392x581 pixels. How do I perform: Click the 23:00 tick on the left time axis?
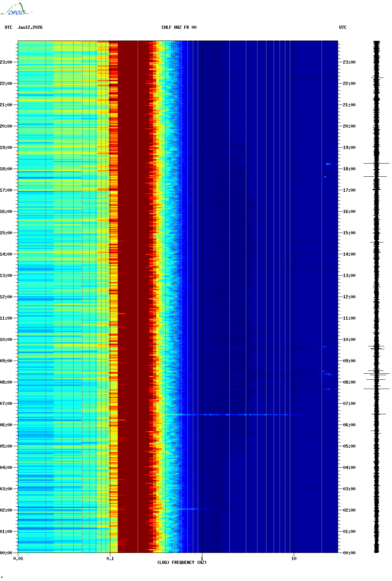pos(6,62)
